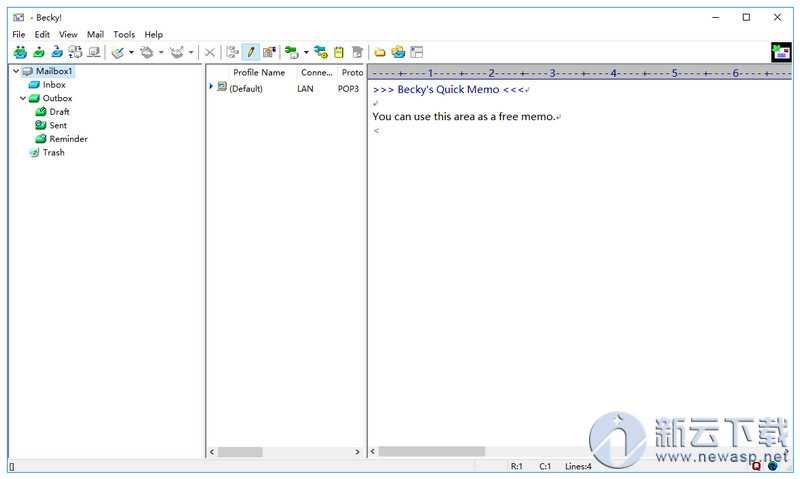This screenshot has width=800, height=479.
Task: Open the Sent folder
Action: pyautogui.click(x=58, y=125)
